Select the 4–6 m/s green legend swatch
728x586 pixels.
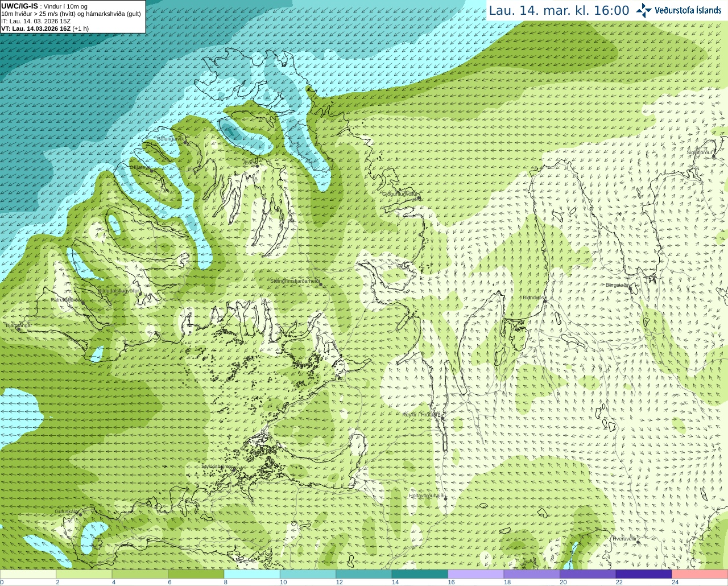(x=140, y=574)
